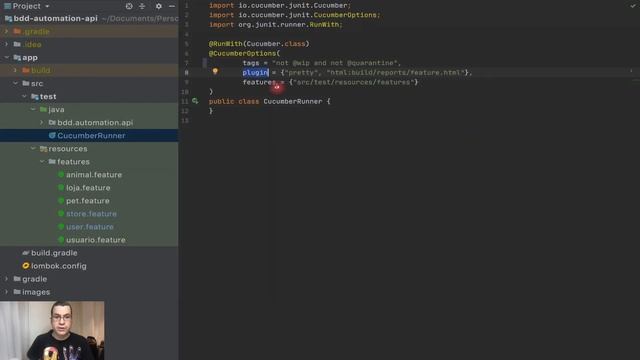Click the @RunWith annotation
This screenshot has height=360, width=640.
pyautogui.click(x=226, y=44)
